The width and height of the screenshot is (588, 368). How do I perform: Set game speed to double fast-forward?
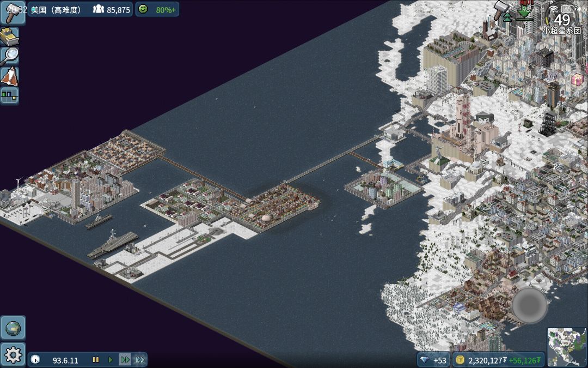pos(125,360)
